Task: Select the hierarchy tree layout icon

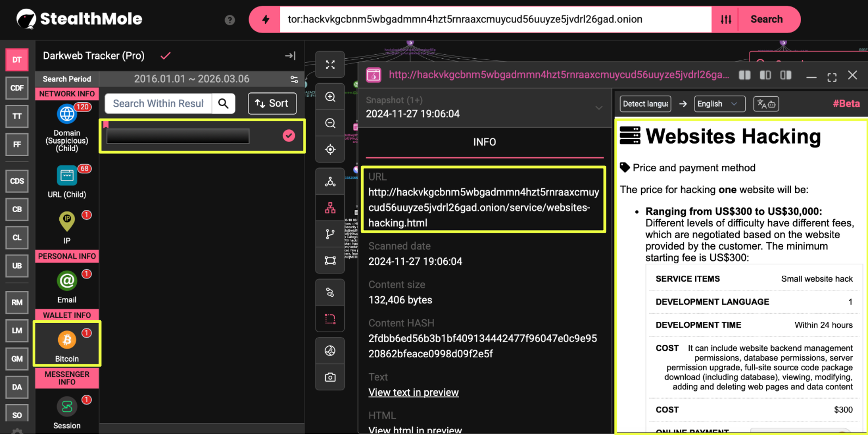Action: [x=330, y=208]
